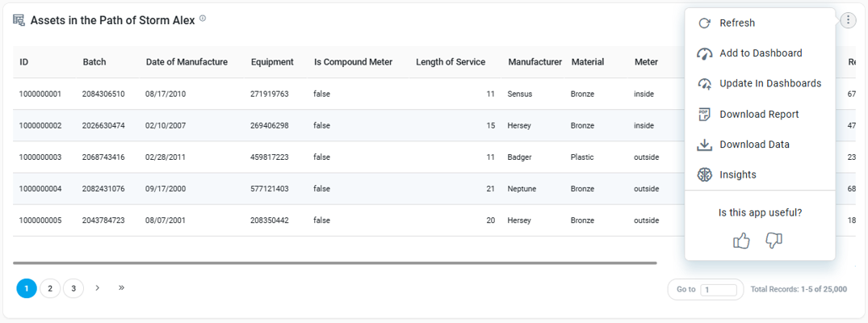Choose Add to Dashboard menu entry
The width and height of the screenshot is (868, 323).
pos(760,53)
